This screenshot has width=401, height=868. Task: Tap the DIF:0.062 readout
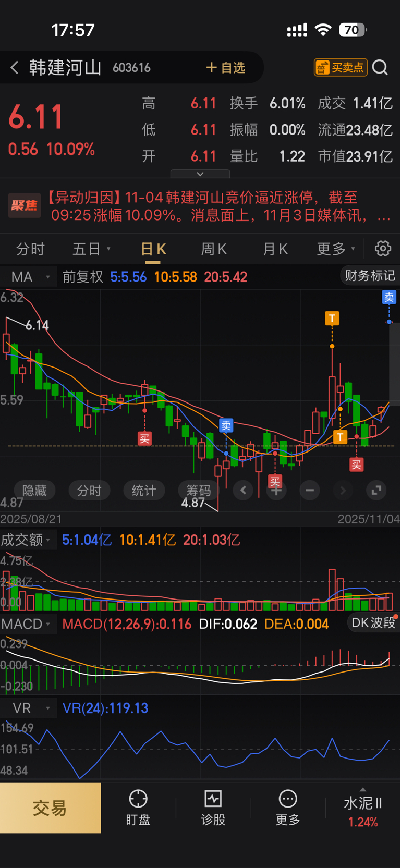coord(228,624)
